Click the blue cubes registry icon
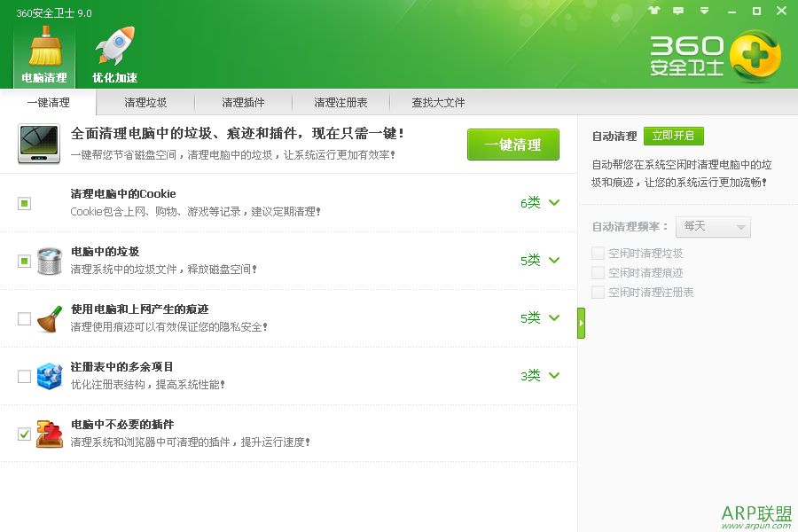This screenshot has width=798, height=532. coord(50,376)
